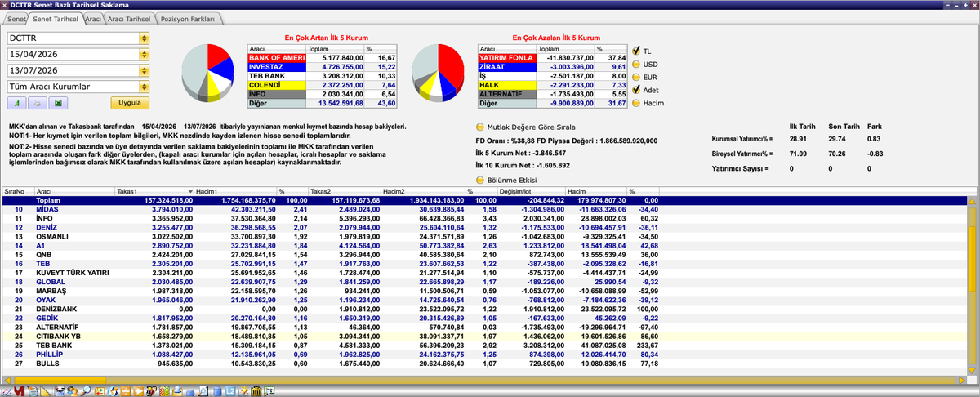Select the blue INVESTAZ legend cell
Image resolution: width=980 pixels, height=397 pixels.
(x=276, y=67)
